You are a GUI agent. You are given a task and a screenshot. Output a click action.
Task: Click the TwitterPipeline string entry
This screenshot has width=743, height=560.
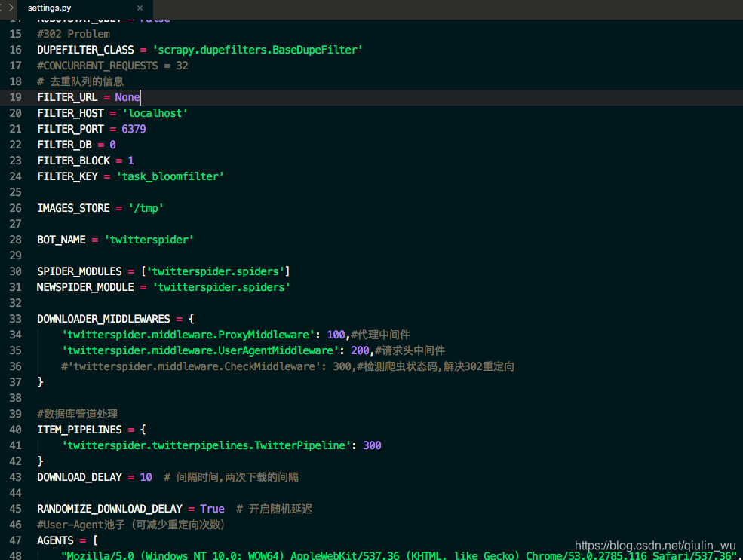click(x=206, y=445)
